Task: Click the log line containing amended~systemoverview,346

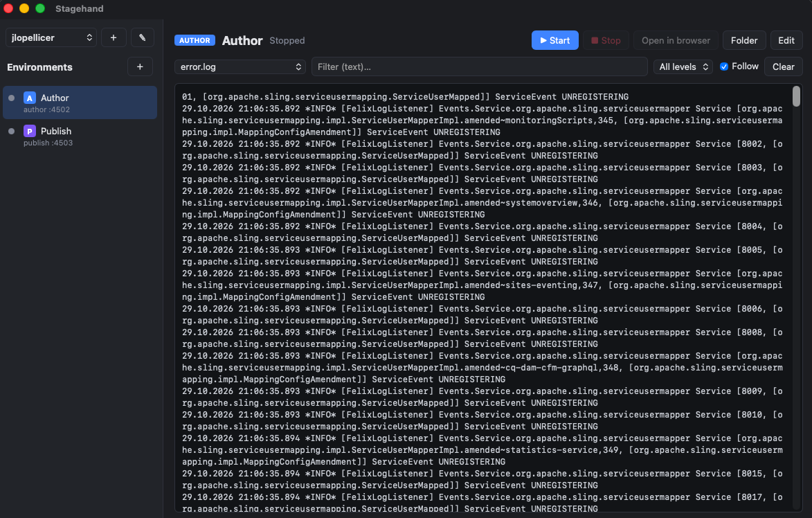Action: point(482,202)
